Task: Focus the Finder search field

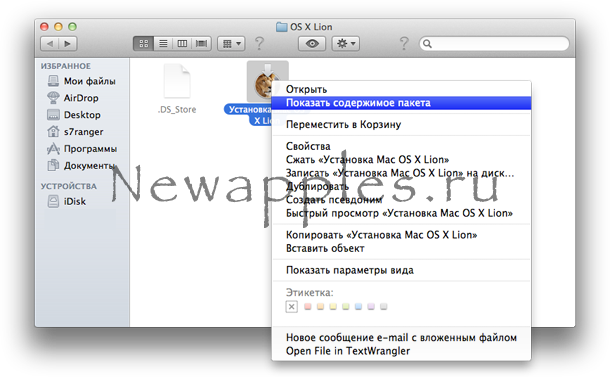Action: click(x=494, y=44)
